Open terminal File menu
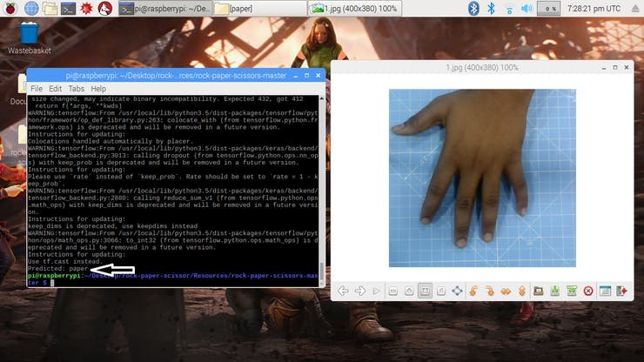This screenshot has width=644, height=362. click(37, 89)
